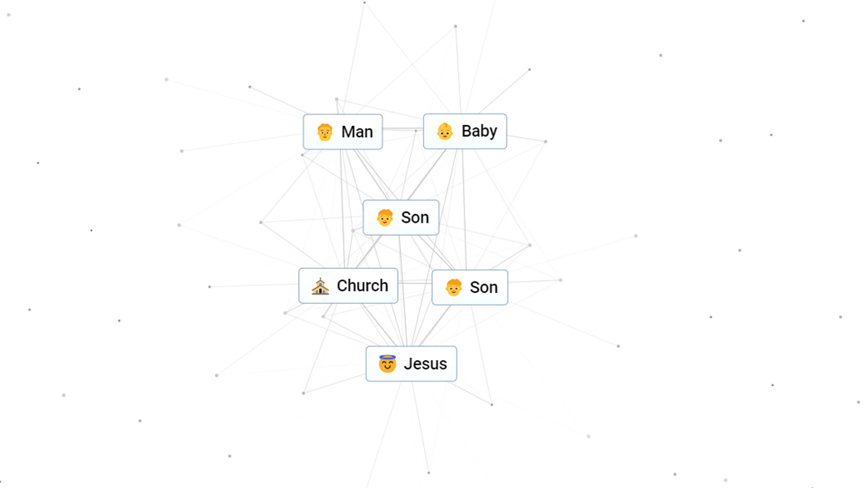Click the haloed face icon on Jesus
The image size is (868, 488).
pyautogui.click(x=388, y=364)
